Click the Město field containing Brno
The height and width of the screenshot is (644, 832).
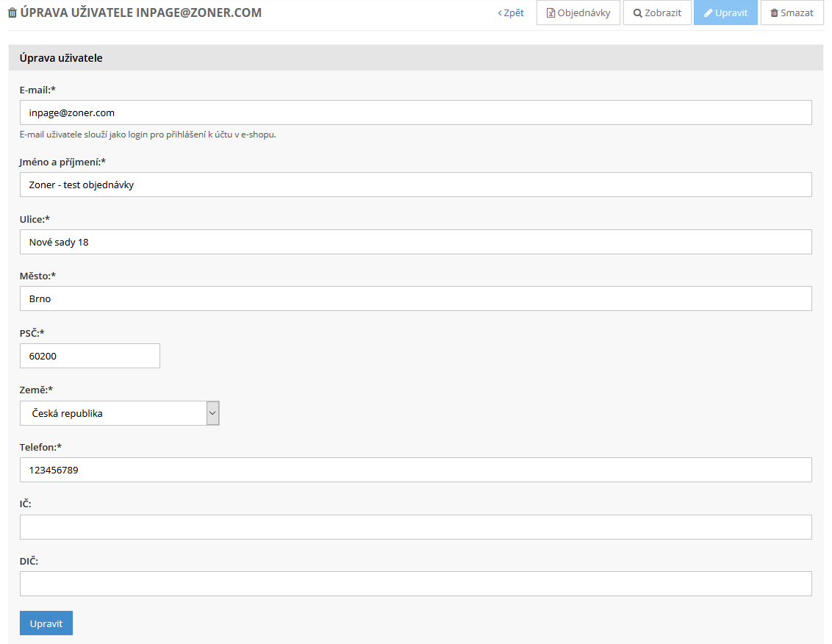click(x=415, y=298)
